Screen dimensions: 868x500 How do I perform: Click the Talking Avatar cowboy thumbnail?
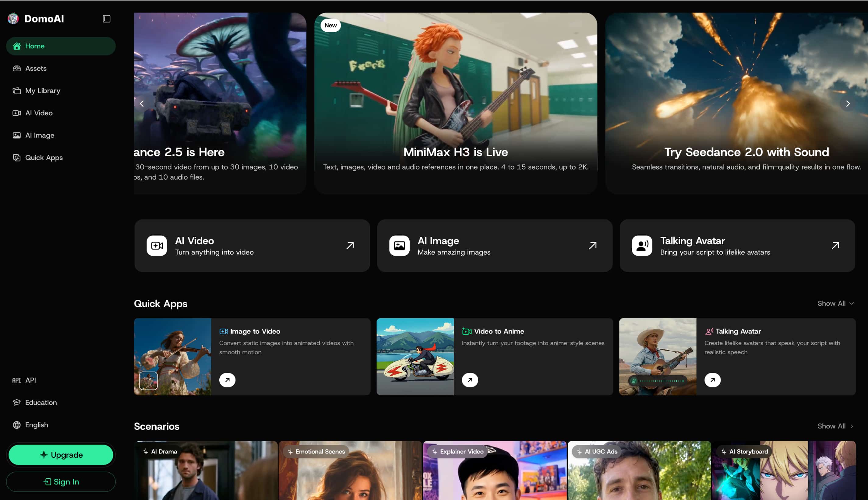click(x=658, y=357)
